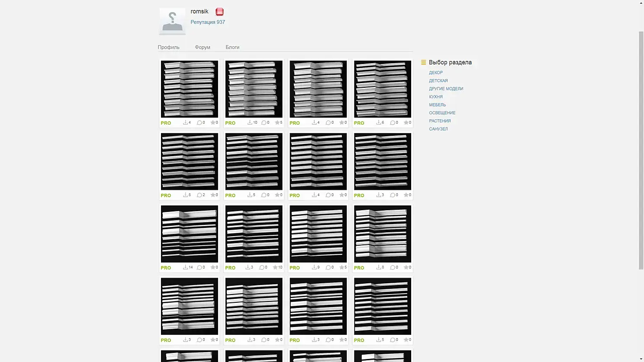
Task: Click the download icon showing 14
Action: click(185, 267)
